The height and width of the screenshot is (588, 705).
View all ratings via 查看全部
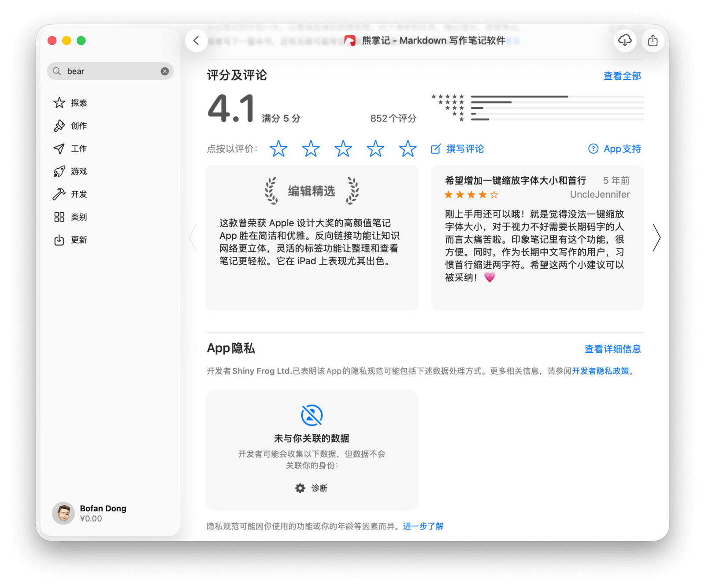(622, 76)
